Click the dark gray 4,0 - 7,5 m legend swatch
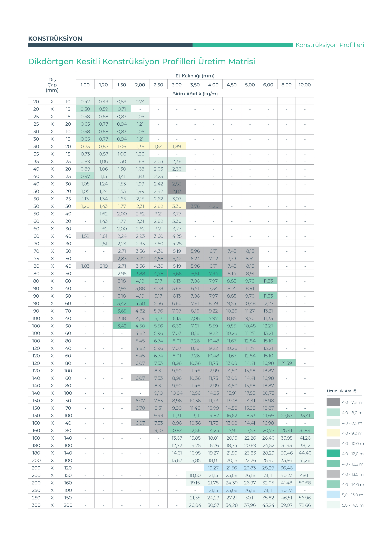392x555 pixels. 333,402
